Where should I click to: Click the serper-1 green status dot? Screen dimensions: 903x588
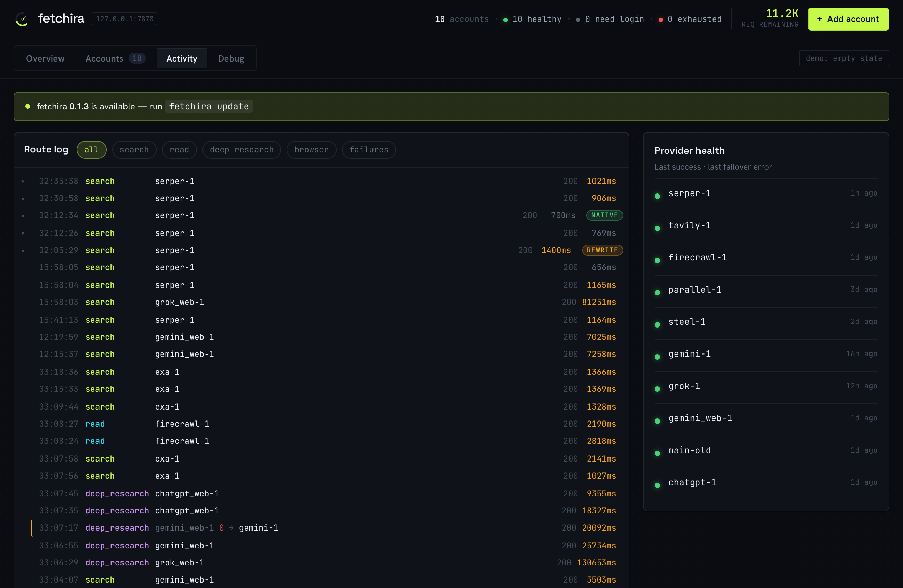point(657,196)
